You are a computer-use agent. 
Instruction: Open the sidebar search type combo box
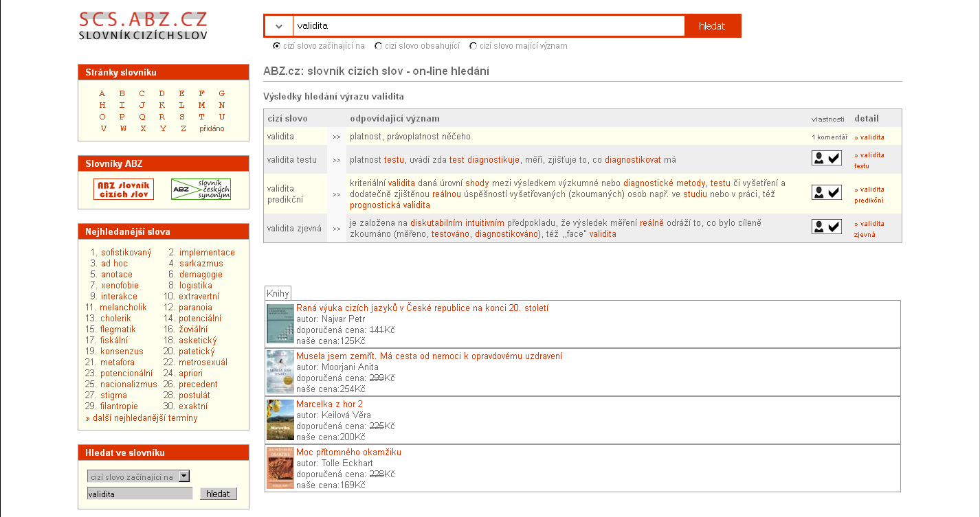pos(138,476)
